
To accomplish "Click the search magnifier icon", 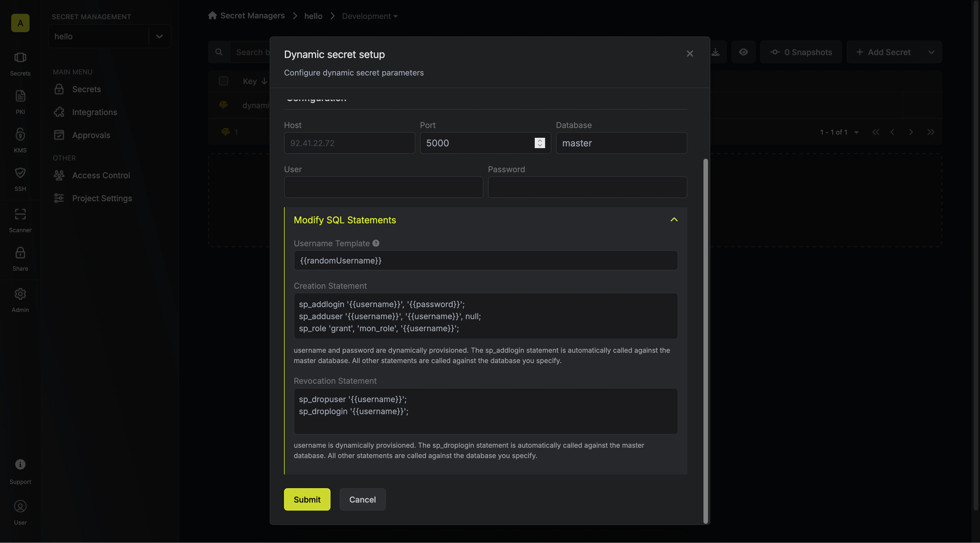I will point(219,52).
